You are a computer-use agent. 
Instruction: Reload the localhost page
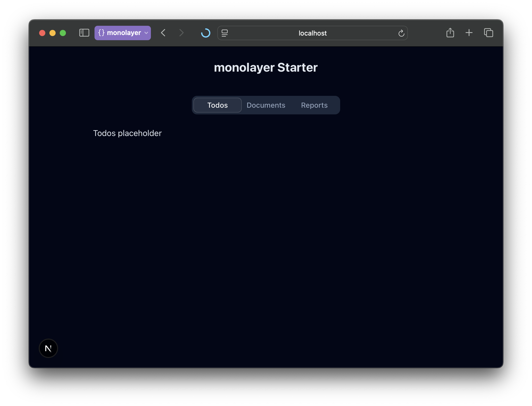401,33
